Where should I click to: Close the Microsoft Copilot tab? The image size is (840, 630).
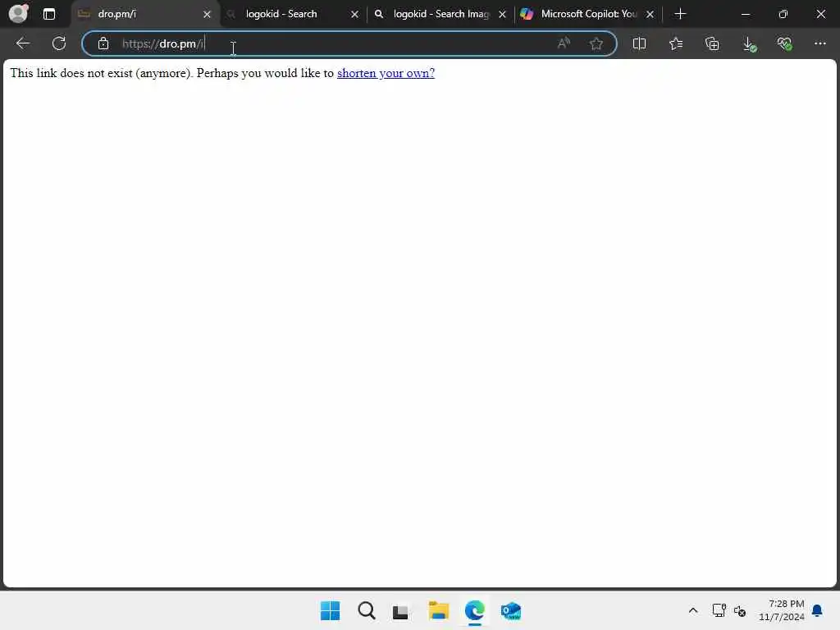tap(650, 15)
